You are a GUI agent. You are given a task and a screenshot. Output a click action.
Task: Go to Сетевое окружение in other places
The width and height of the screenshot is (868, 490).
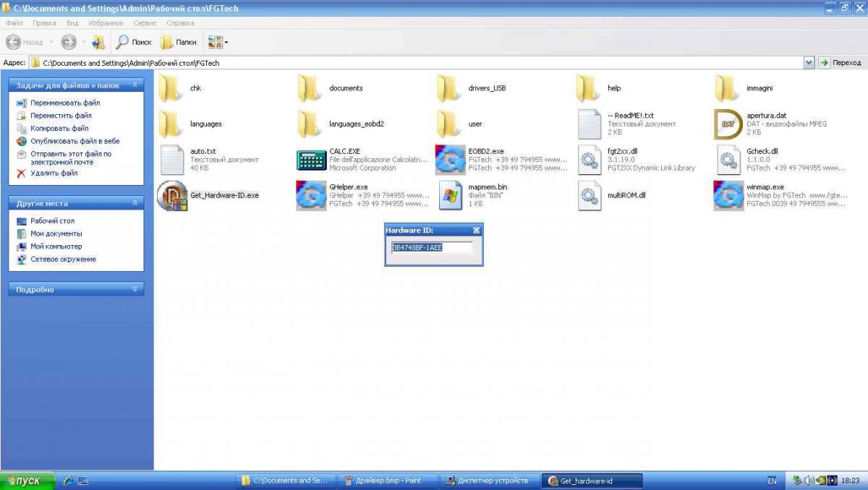coord(63,259)
